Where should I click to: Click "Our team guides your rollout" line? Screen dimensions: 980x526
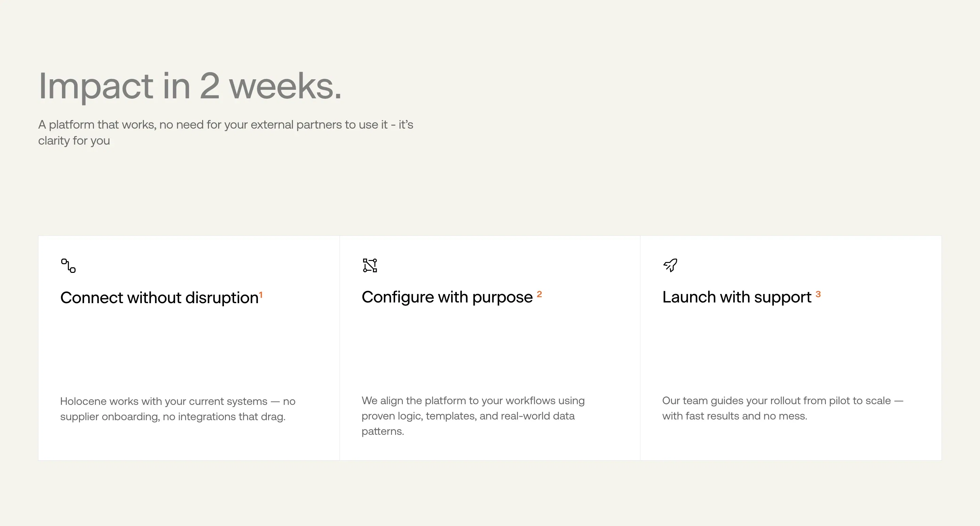783,400
